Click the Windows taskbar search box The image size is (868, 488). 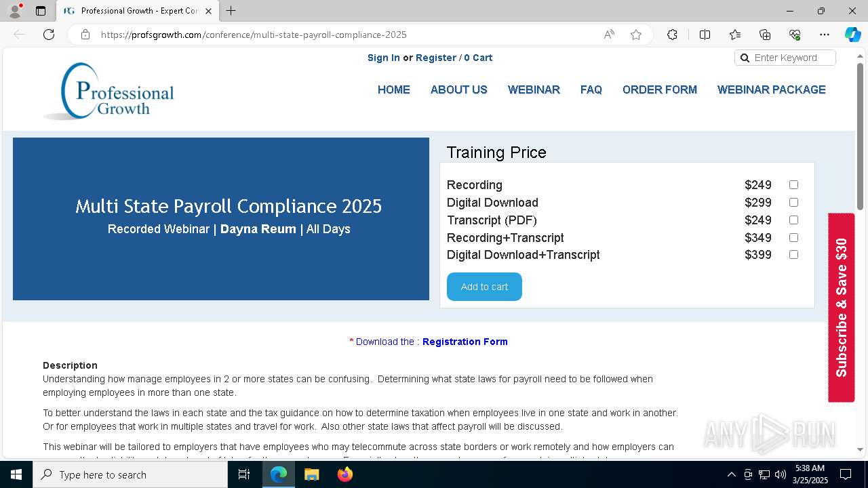point(130,474)
